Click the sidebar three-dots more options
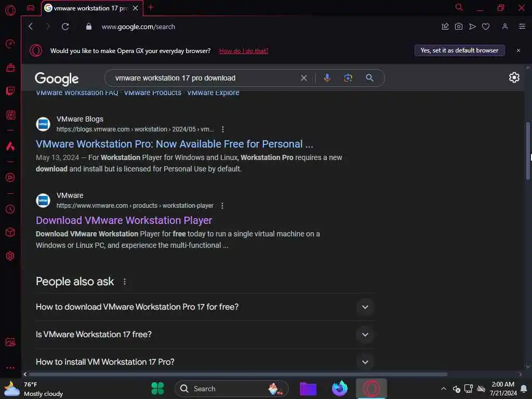Image resolution: width=532 pixels, height=399 pixels. point(10,367)
